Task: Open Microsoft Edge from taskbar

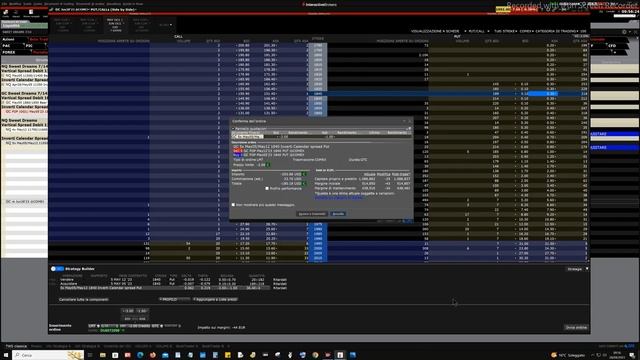Action: (x=140, y=355)
